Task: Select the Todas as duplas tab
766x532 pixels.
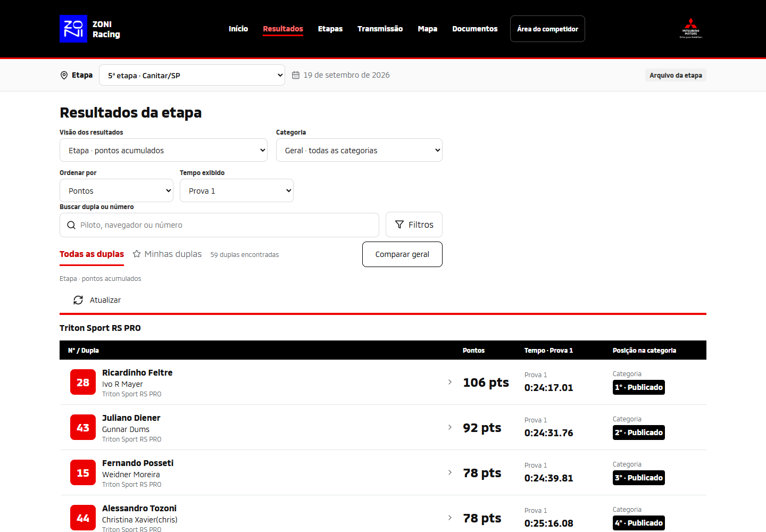Action: tap(91, 254)
